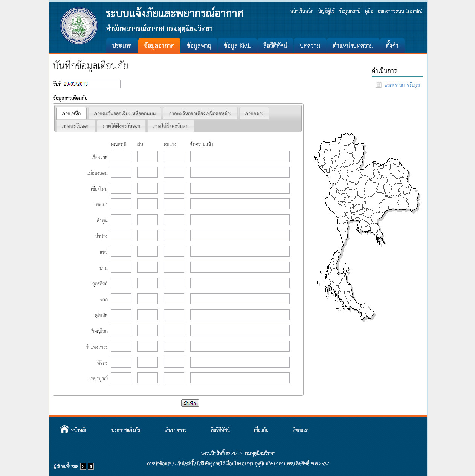Switch to สื่อวีดีทัศน์ in the top navigation
475x476 pixels.
[275, 46]
